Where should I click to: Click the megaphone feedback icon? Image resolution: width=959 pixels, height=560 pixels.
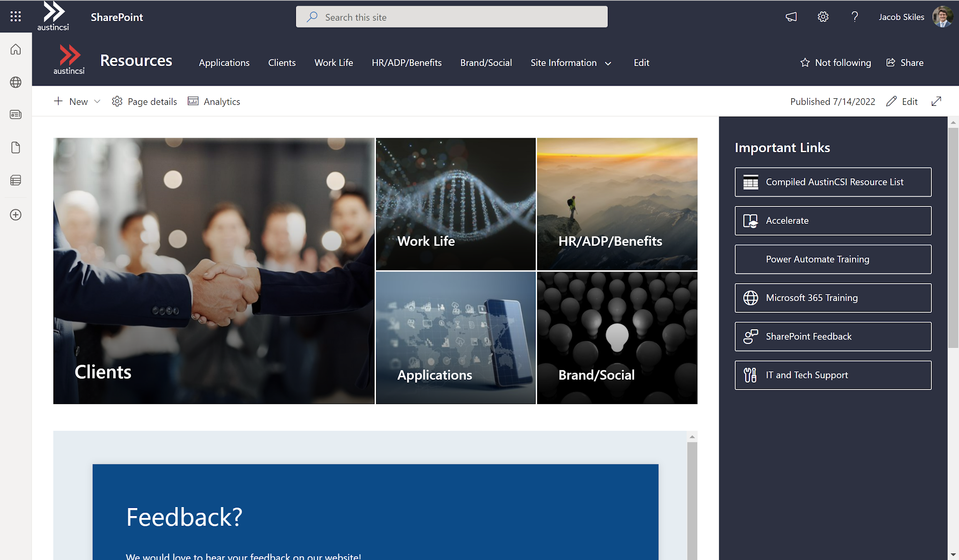791,17
